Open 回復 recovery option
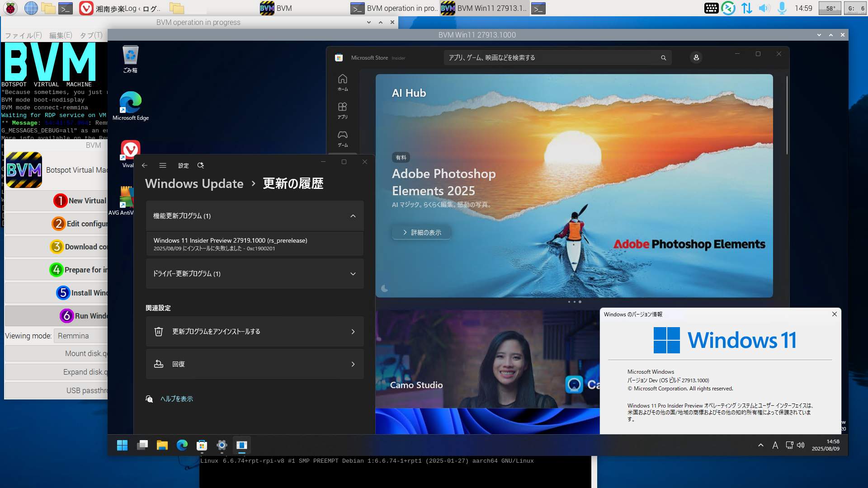This screenshot has width=868, height=488. (x=255, y=364)
